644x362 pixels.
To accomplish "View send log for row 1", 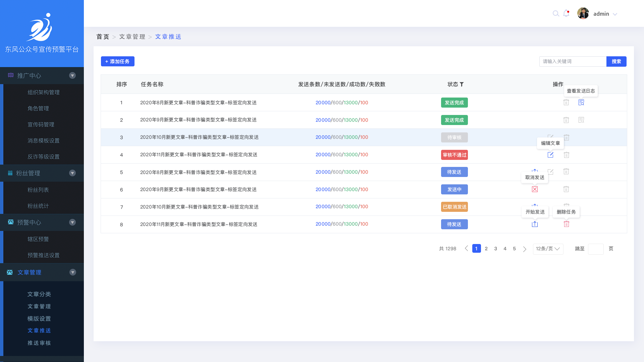I will pyautogui.click(x=581, y=103).
